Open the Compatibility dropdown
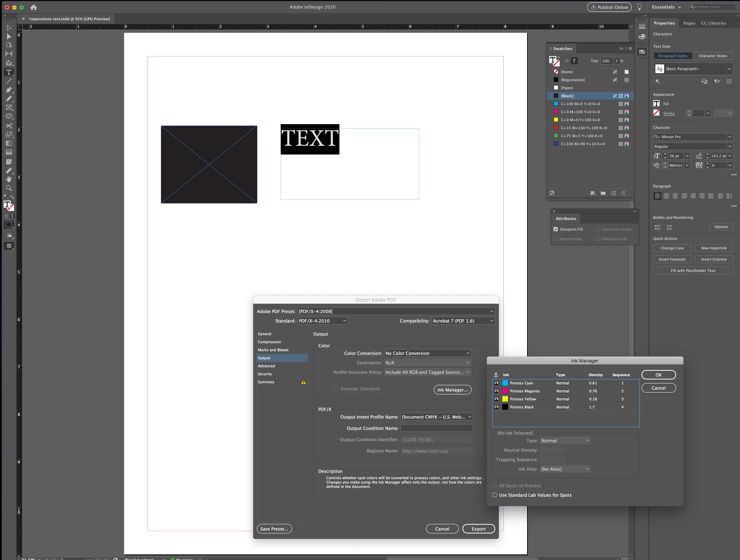740x560 pixels. (x=463, y=321)
